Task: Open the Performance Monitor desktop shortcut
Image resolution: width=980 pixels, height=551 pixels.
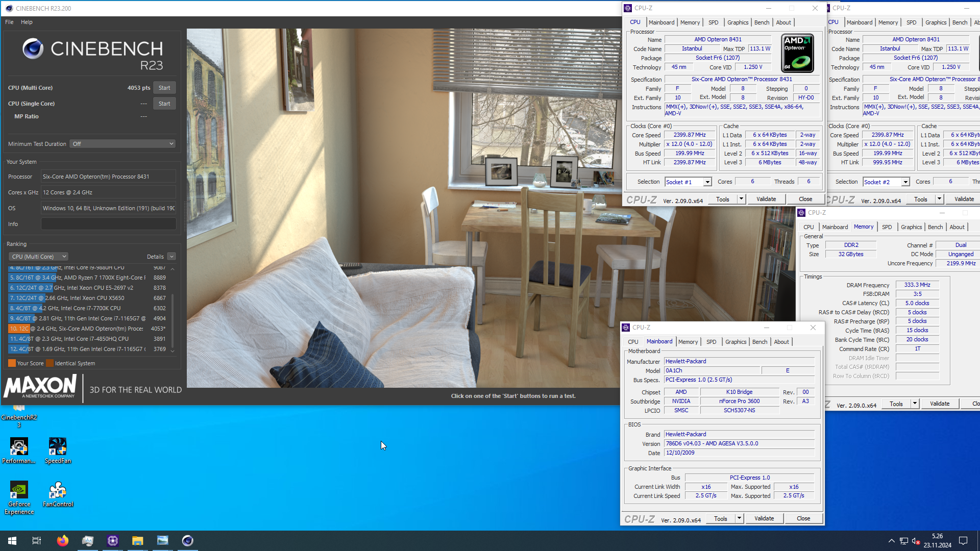Action: coord(19,450)
